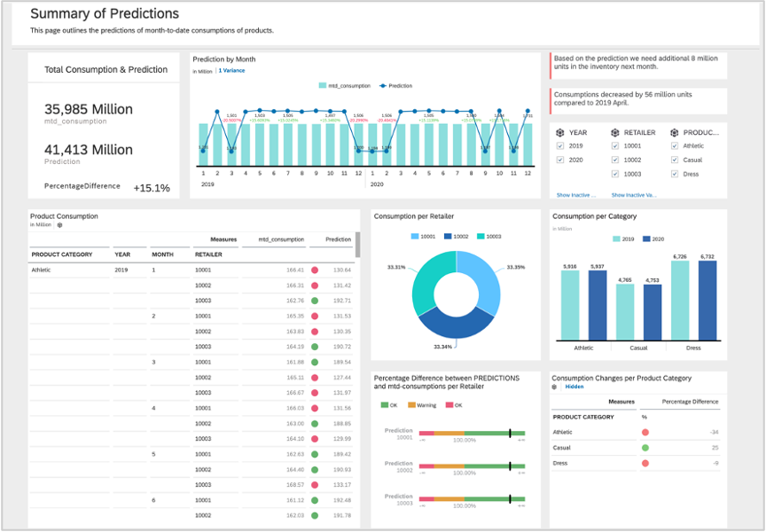Click red status dot in Athletic percentage row

645,433
